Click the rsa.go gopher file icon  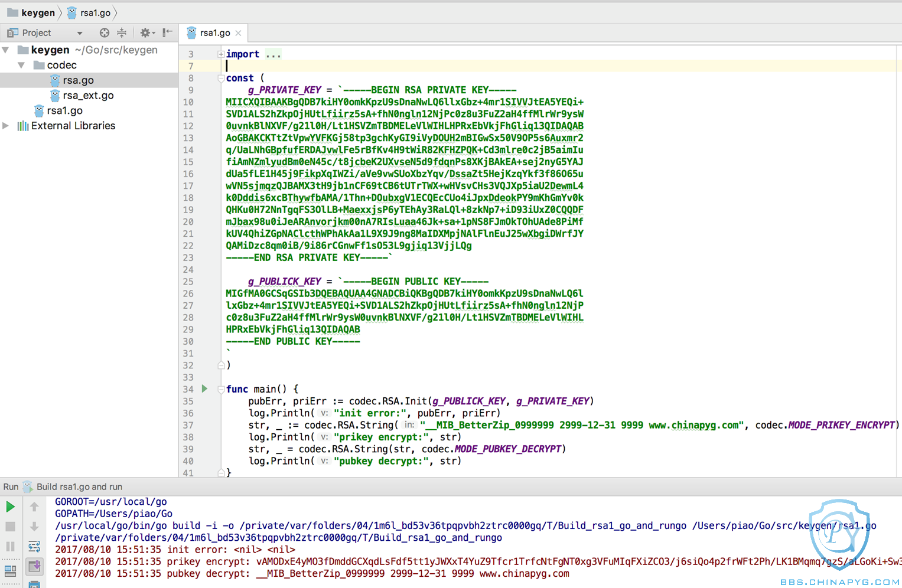(55, 80)
